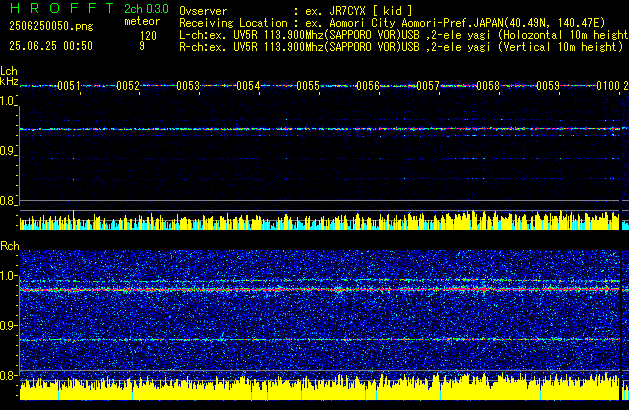Click the Lch bright carrier line near 0.95 kHz

point(319,129)
